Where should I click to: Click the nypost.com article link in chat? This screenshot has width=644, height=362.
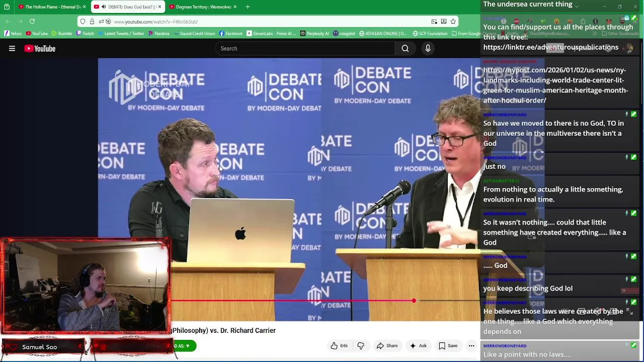(555, 85)
